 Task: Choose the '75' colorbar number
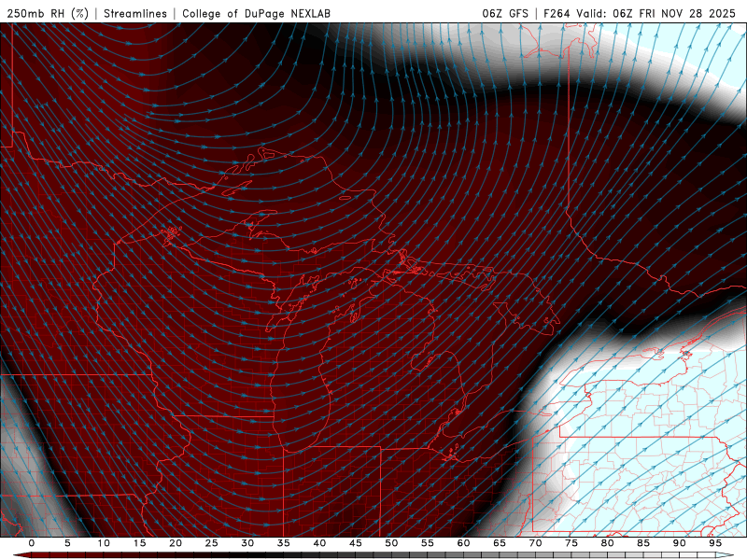(x=571, y=543)
